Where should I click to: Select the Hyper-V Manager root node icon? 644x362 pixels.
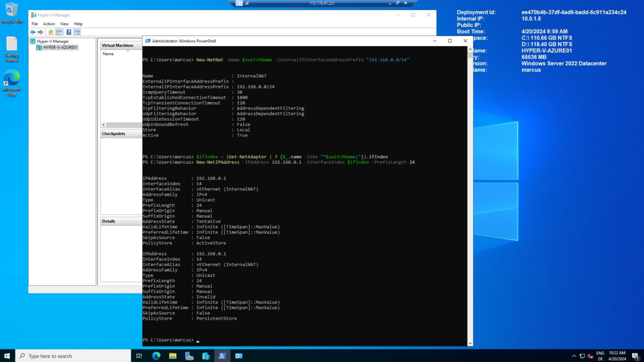(33, 41)
